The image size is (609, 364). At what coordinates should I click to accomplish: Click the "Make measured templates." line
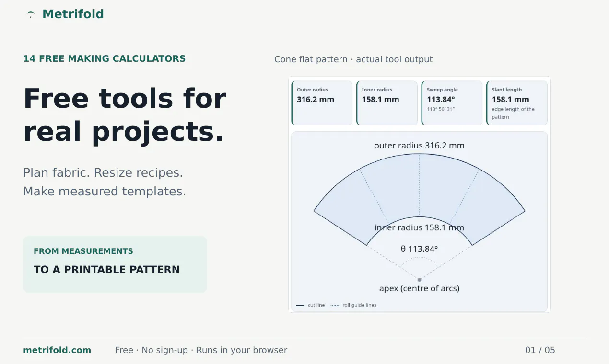tap(105, 191)
